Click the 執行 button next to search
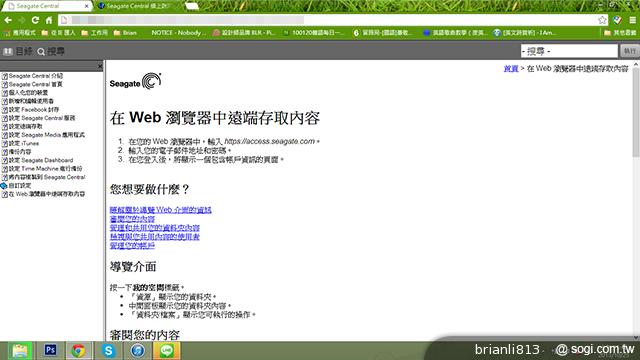 tap(629, 51)
